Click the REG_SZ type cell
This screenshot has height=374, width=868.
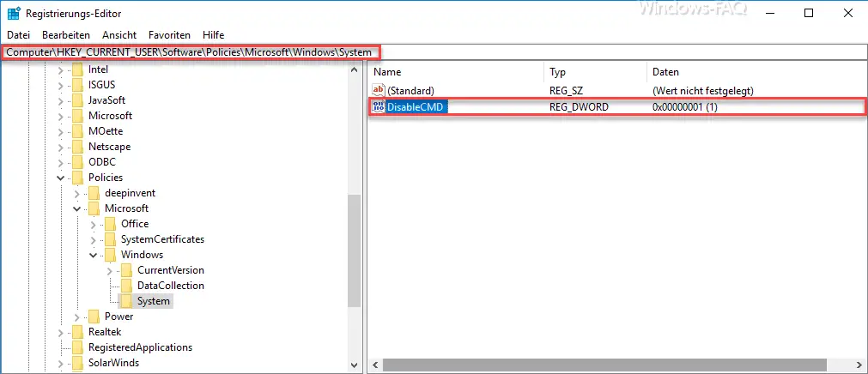567,90
